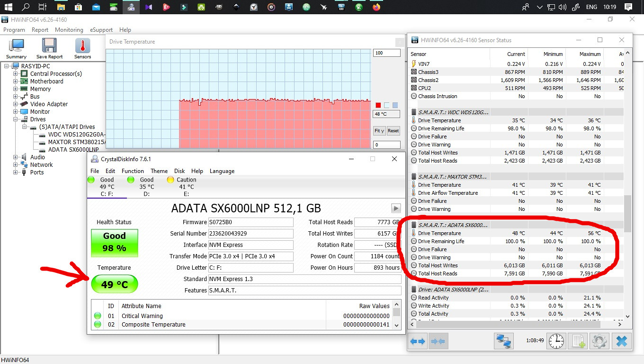Expand the Network tree node
This screenshot has height=364, width=644.
tap(16, 165)
